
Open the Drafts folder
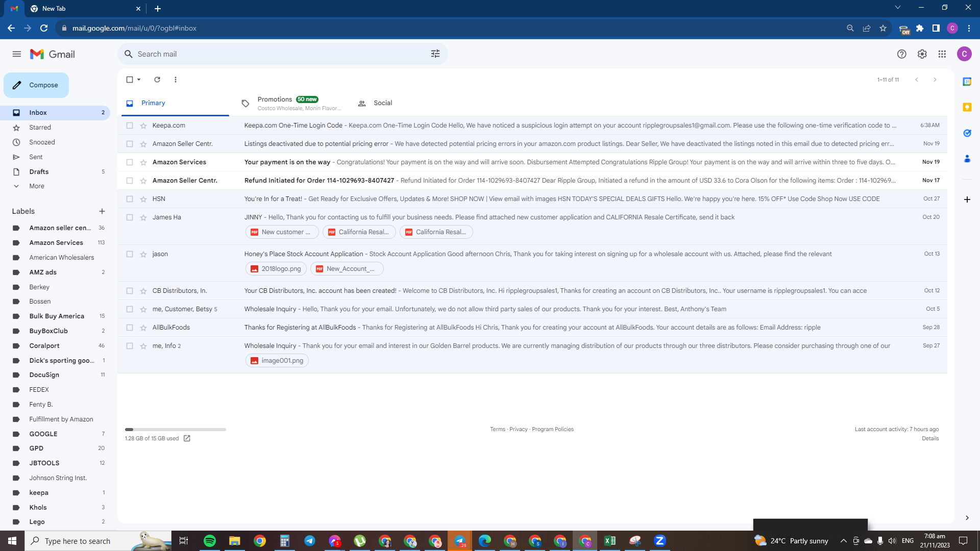[x=55, y=172]
